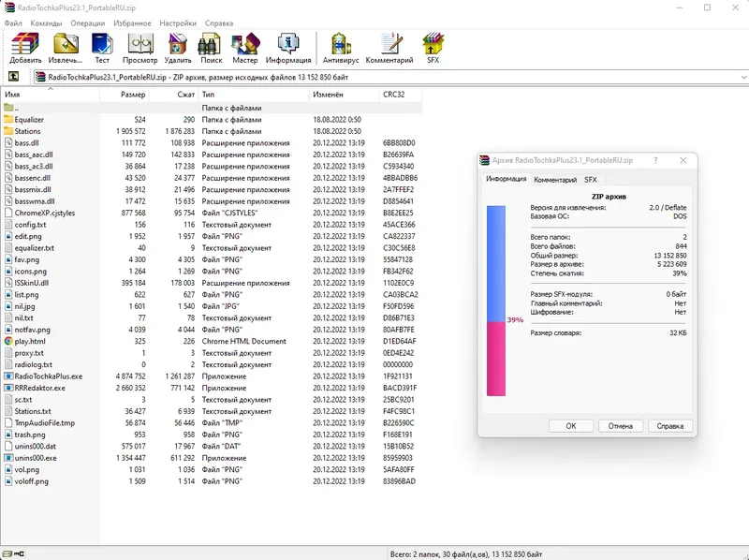Click the config.txt document icon
The width and height of the screenshot is (749, 560).
click(8, 225)
